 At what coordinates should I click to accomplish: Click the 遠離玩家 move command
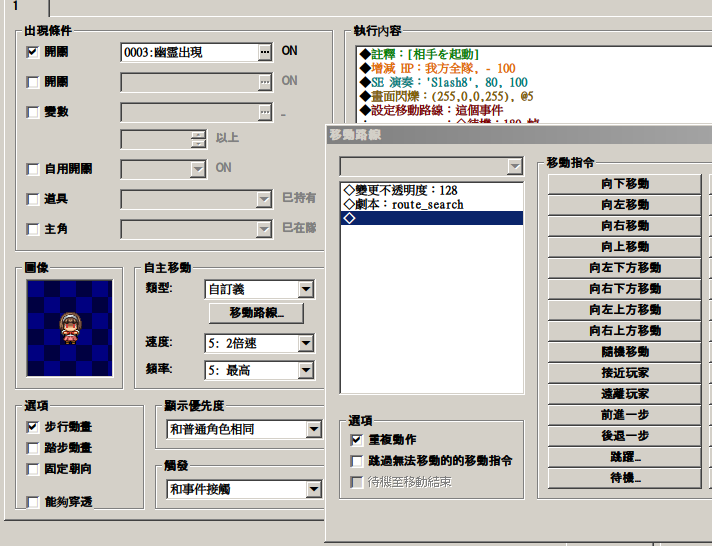coord(625,394)
